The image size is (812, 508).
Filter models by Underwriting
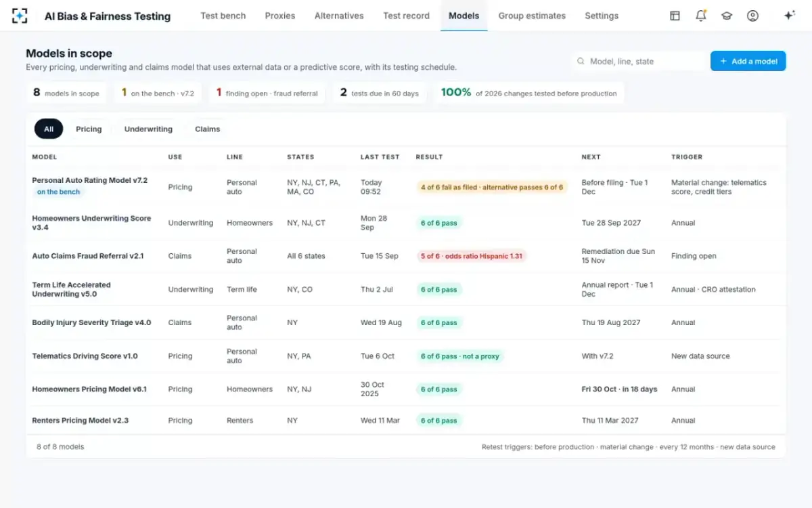pos(148,129)
